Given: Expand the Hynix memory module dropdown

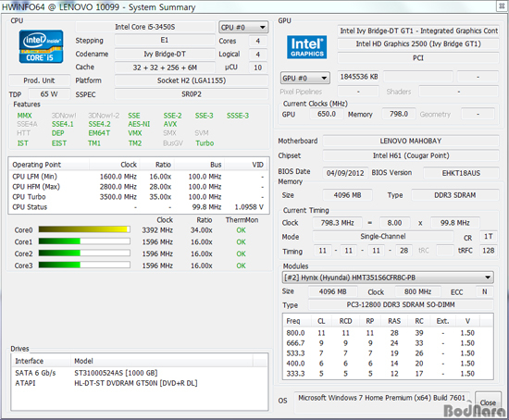Looking at the screenshot, I should click(x=388, y=278).
